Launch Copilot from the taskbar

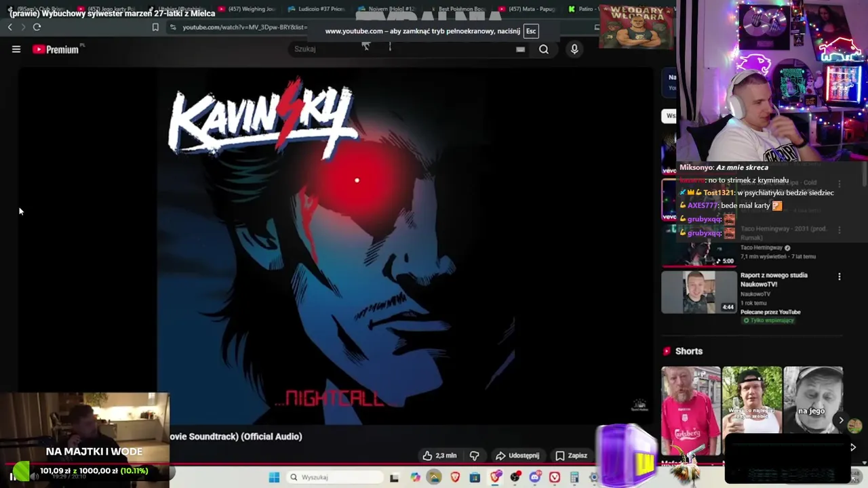[x=415, y=477]
